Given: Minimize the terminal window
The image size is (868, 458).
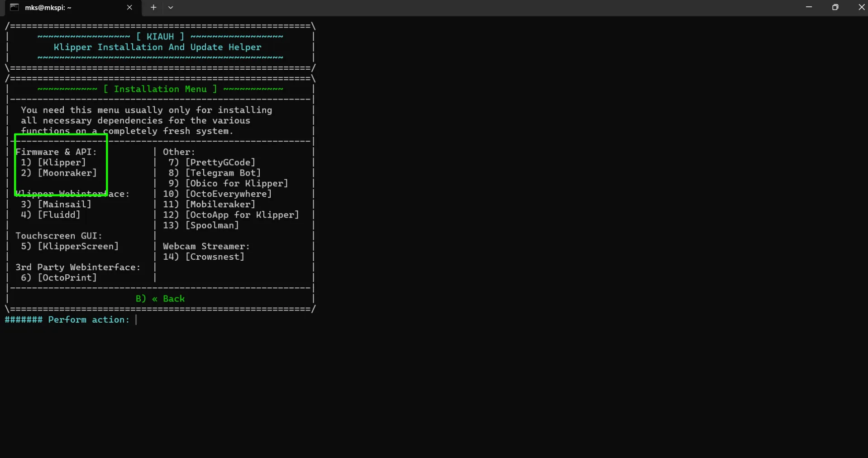Looking at the screenshot, I should point(809,7).
